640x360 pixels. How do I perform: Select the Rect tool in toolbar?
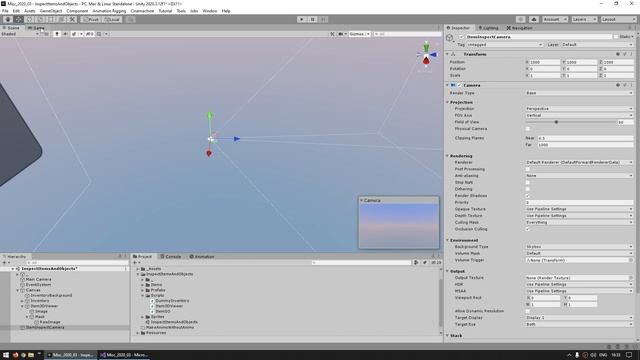51,19
